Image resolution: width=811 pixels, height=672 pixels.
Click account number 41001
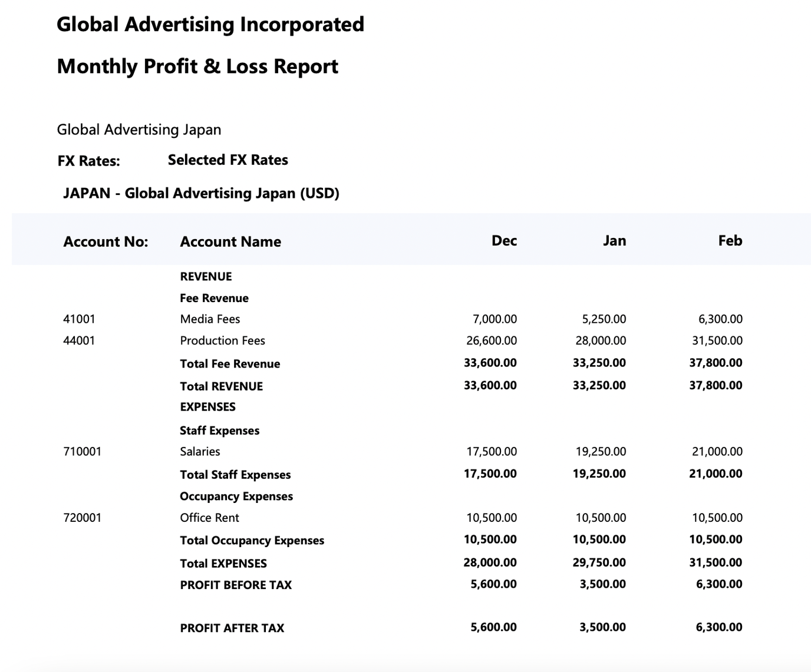79,319
